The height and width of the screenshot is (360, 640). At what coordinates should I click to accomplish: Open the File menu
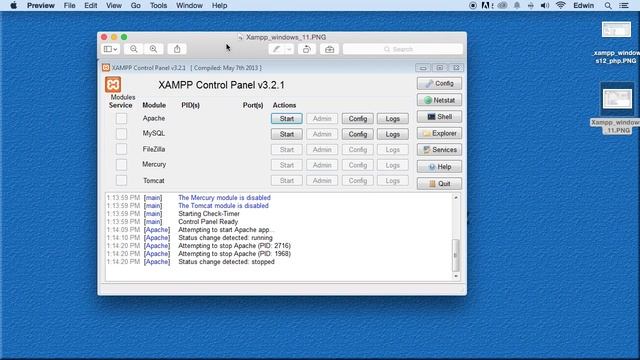[69, 5]
